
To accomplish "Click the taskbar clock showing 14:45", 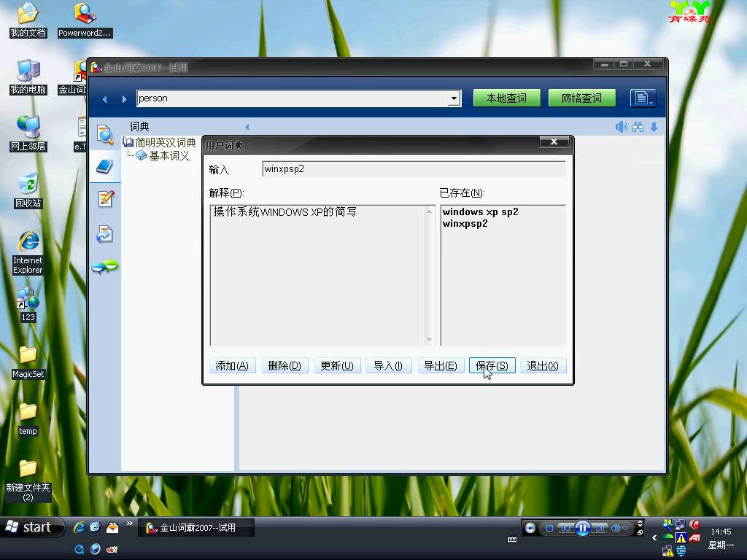I will (721, 532).
